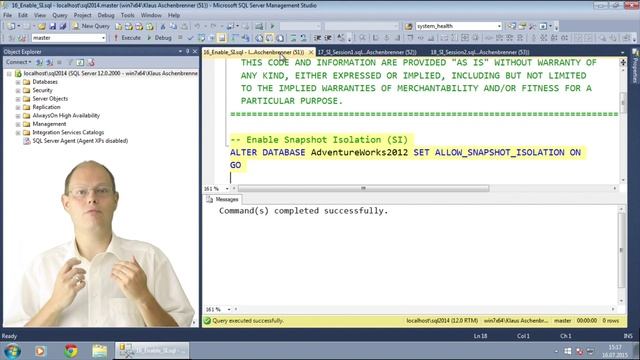Open the File menu

[7, 15]
